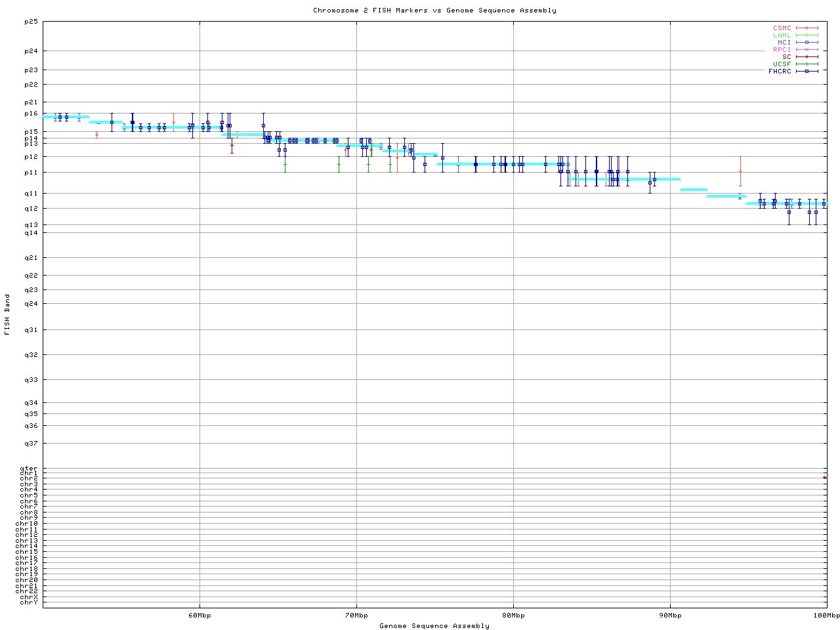The image size is (840, 630).
Task: Click the RPCI legend marker sample
Action: pos(807,50)
